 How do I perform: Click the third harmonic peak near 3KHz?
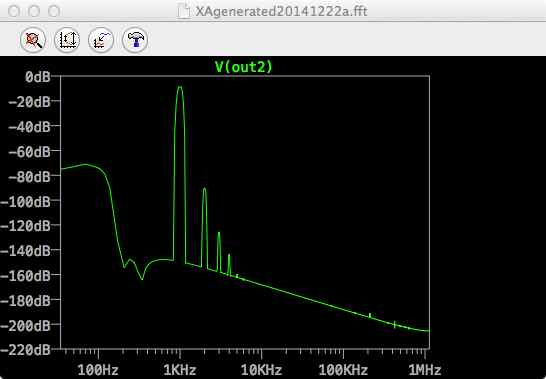(x=219, y=233)
